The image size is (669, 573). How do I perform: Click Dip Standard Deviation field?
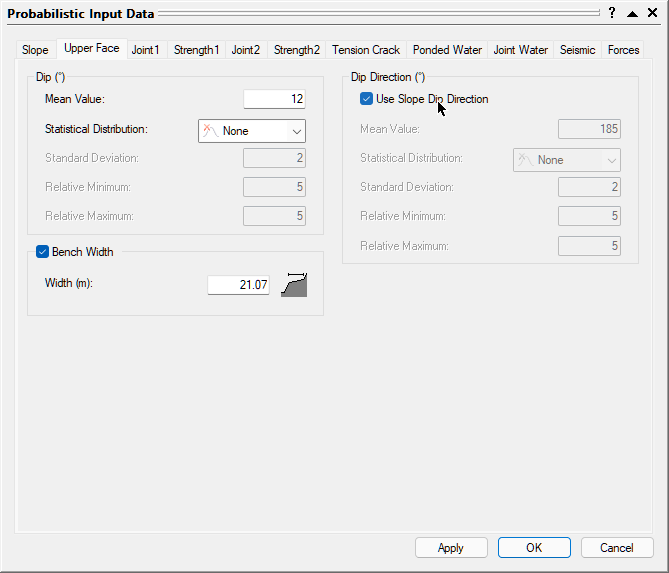tap(274, 158)
